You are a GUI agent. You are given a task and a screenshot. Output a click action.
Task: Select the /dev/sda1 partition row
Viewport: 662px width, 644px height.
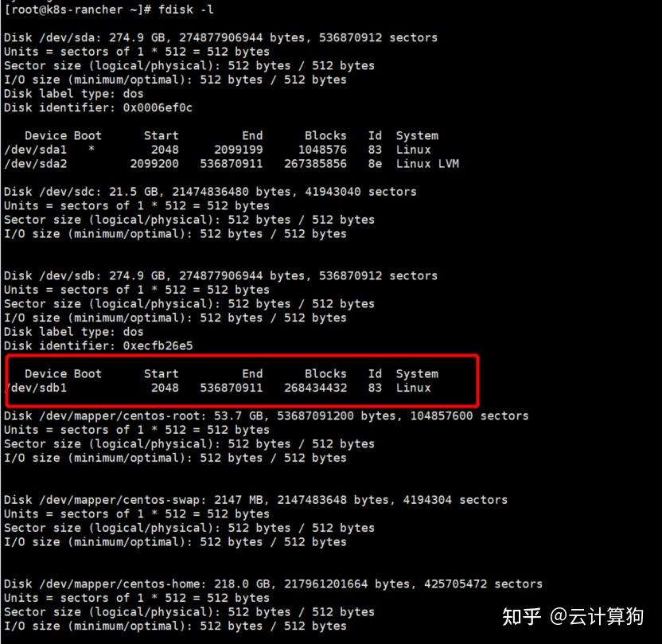tap(217, 150)
